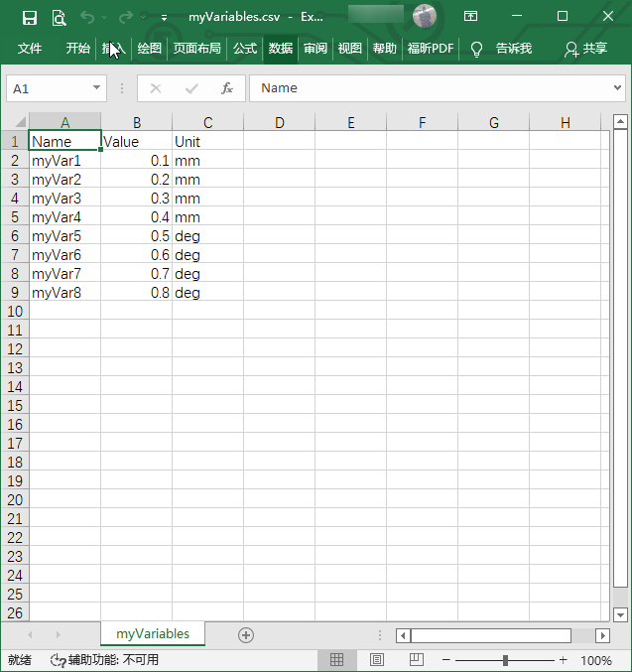Expand the formula bar chevron
The height and width of the screenshot is (672, 632).
tap(617, 88)
